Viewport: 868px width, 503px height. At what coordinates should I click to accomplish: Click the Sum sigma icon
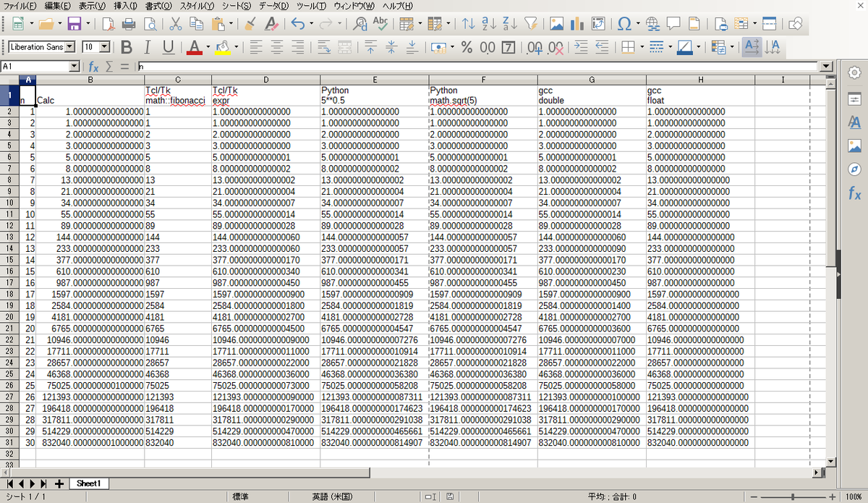(110, 67)
